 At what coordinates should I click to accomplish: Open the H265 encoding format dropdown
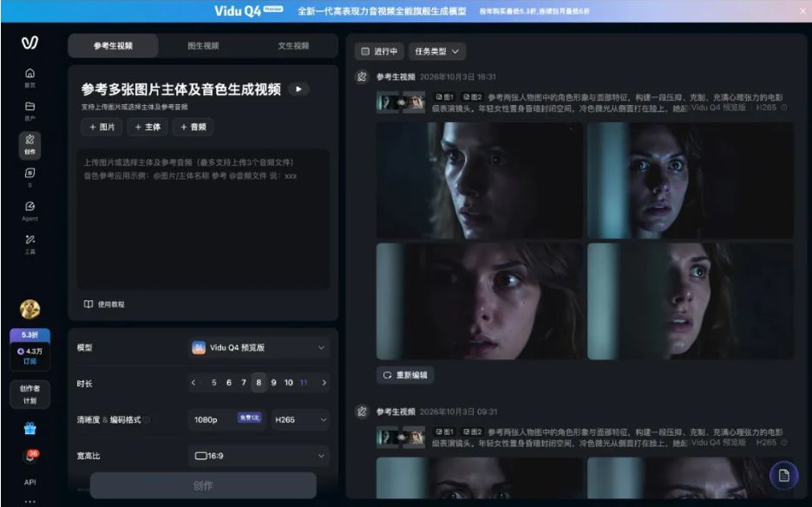point(301,419)
